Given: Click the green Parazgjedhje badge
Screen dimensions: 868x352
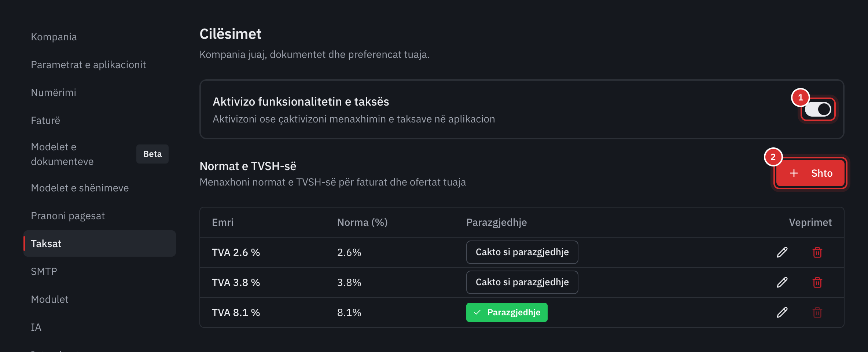Looking at the screenshot, I should (507, 312).
